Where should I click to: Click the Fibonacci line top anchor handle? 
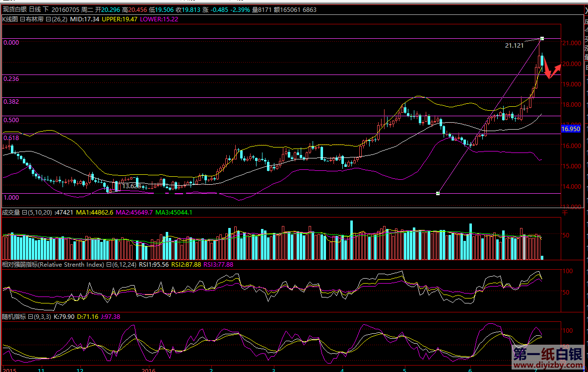(542, 38)
